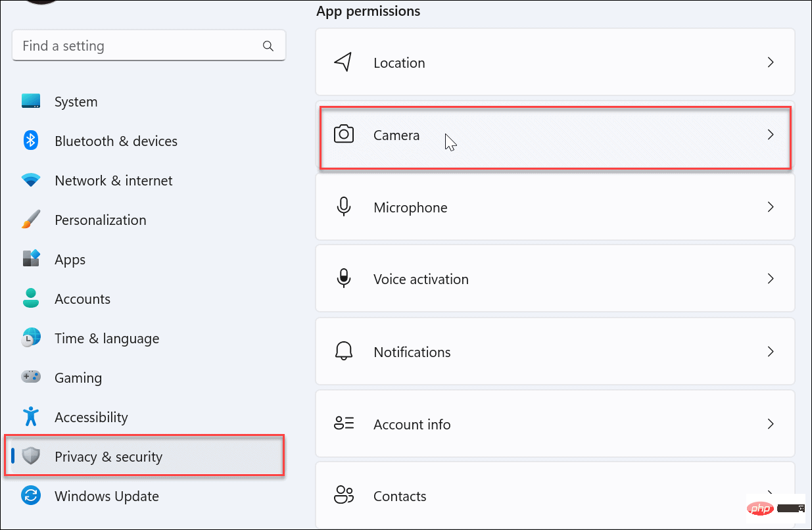The width and height of the screenshot is (812, 530).
Task: Open the Accessibility settings section
Action: point(91,417)
